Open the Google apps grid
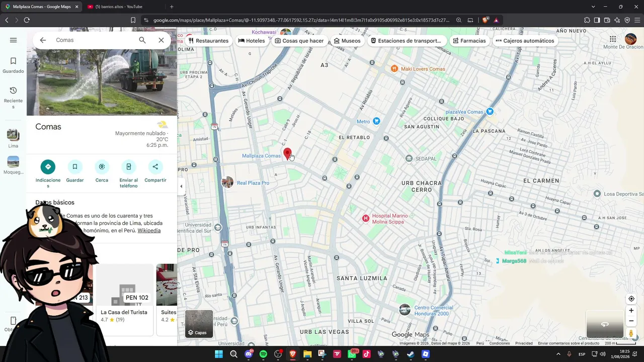The height and width of the screenshot is (362, 644). [613, 39]
